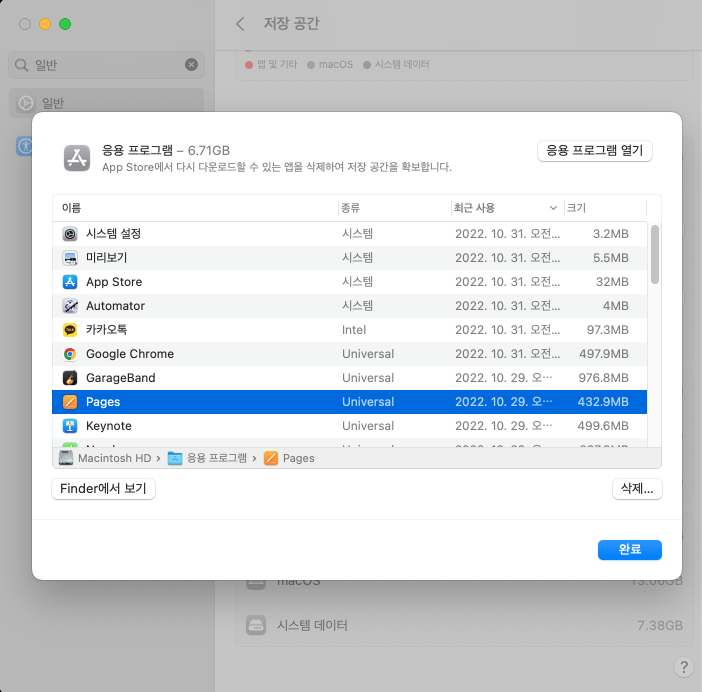Click the 삭제... button
The image size is (702, 692).
click(637, 489)
